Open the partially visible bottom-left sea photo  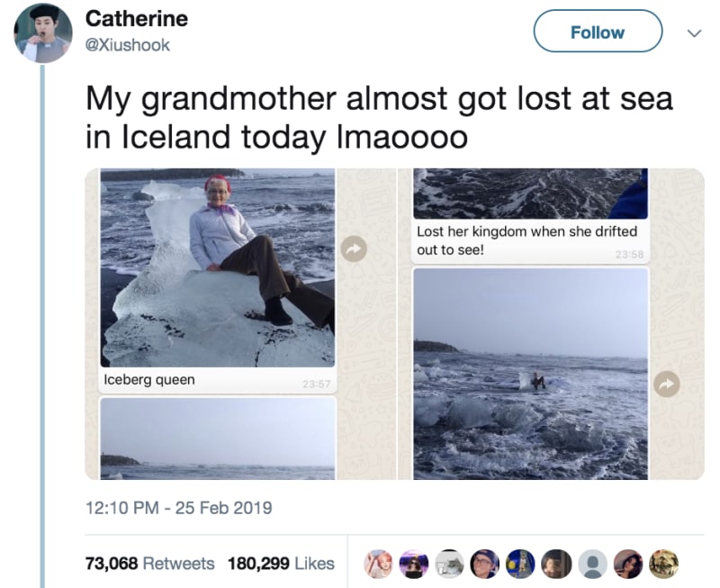pos(218,439)
